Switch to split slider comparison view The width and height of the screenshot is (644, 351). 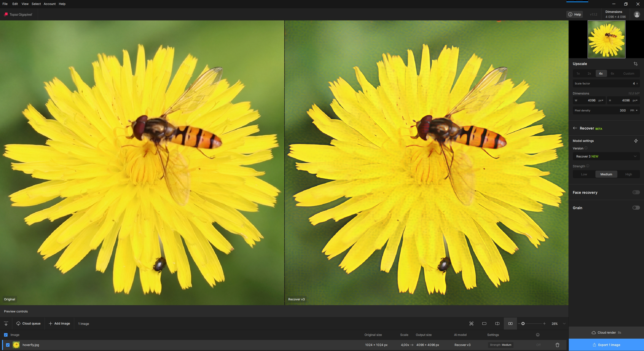pos(497,323)
